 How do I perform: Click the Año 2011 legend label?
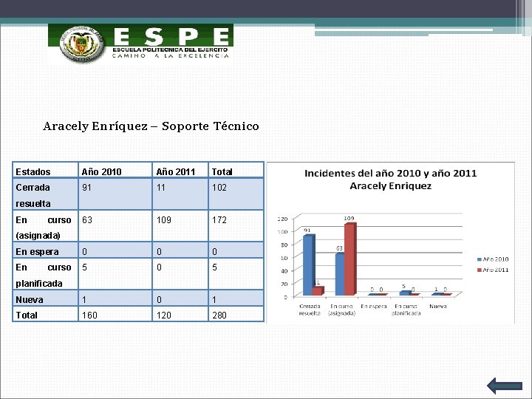[x=496, y=270]
